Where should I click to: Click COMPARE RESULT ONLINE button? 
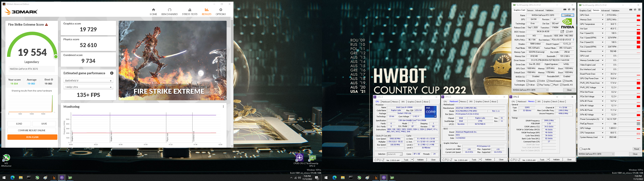tap(32, 130)
